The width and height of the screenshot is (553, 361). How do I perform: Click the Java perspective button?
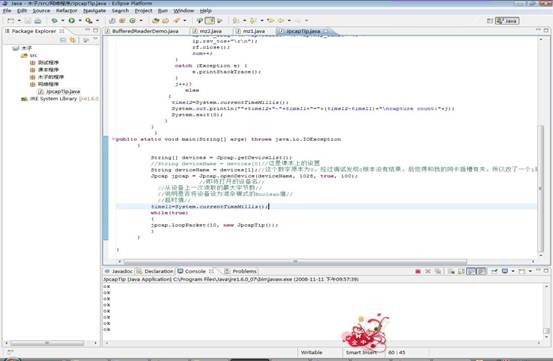pyautogui.click(x=507, y=21)
